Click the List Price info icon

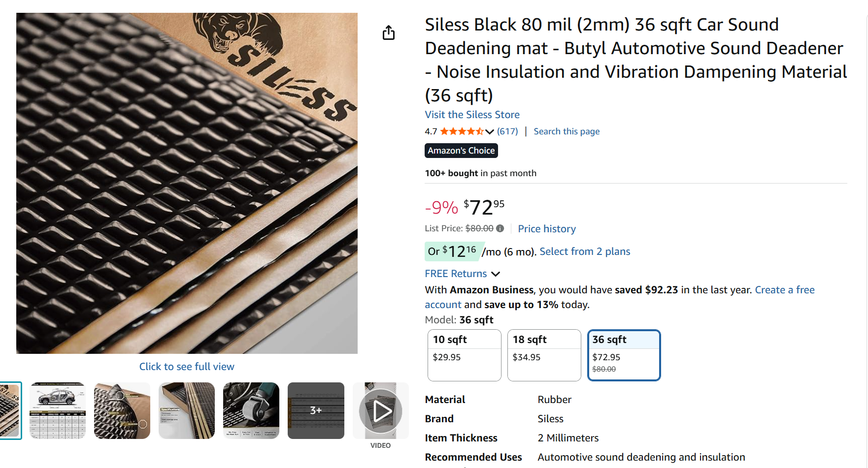click(x=500, y=228)
